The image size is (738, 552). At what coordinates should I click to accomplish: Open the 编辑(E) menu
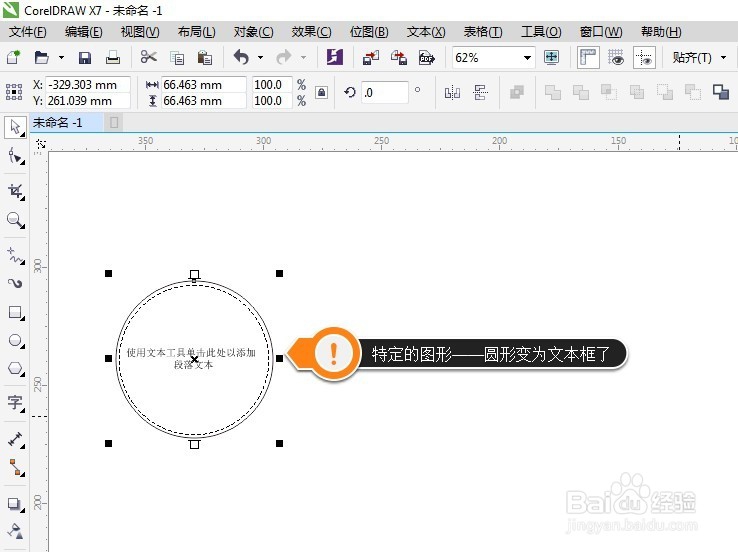coord(83,32)
